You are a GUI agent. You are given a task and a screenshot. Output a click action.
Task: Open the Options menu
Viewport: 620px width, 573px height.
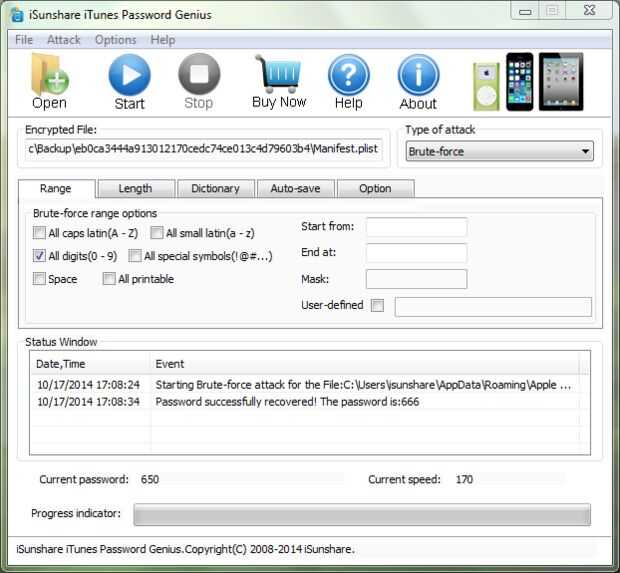[115, 40]
